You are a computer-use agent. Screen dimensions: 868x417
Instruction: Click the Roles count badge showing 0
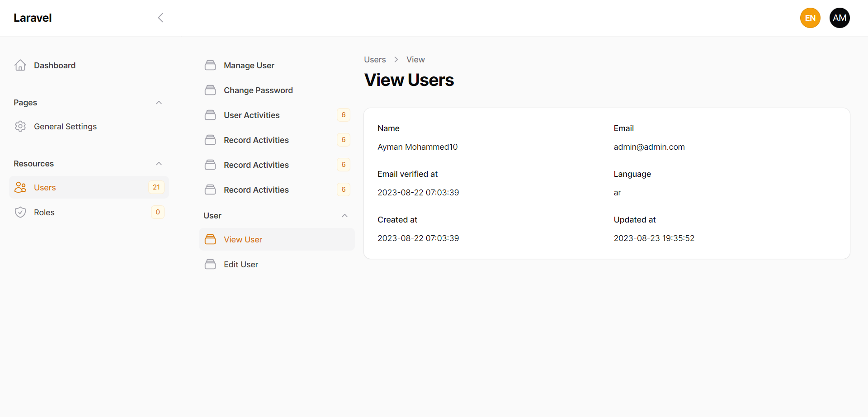coord(158,212)
